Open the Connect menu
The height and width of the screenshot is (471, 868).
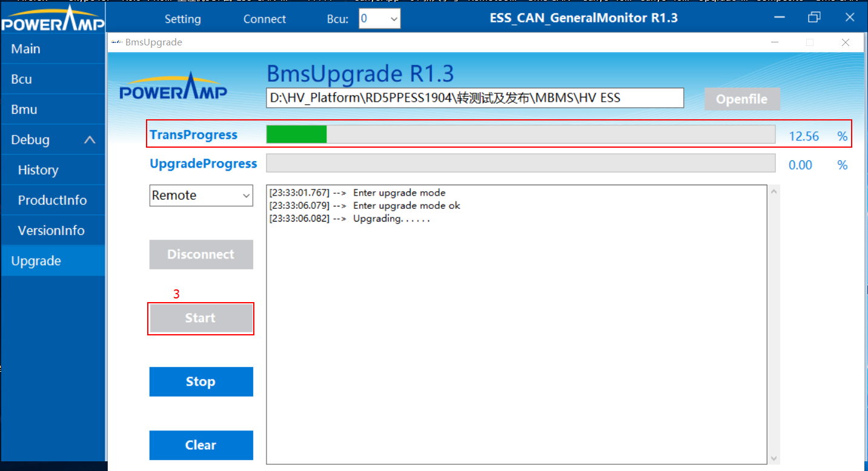click(x=265, y=19)
